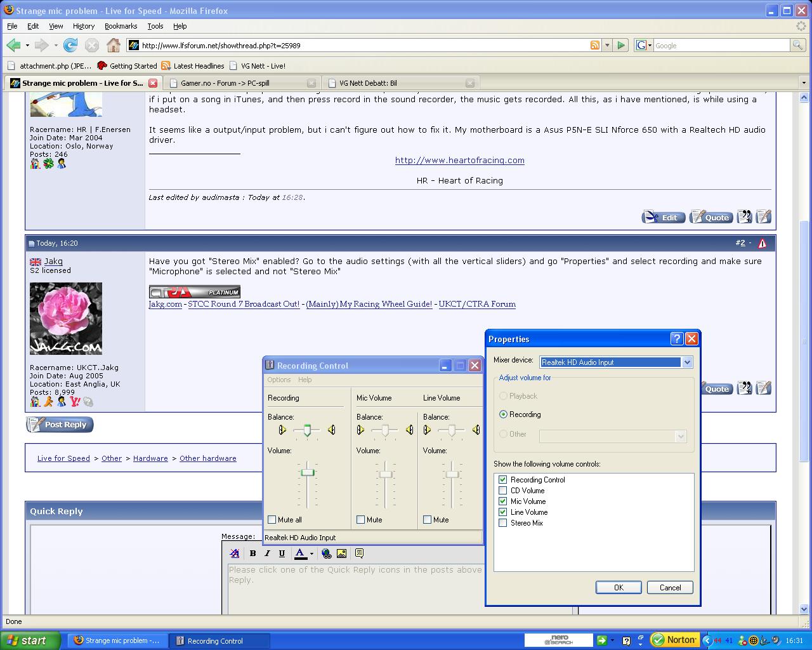Click the Insert Link globe icon
812x650 pixels.
(x=326, y=554)
